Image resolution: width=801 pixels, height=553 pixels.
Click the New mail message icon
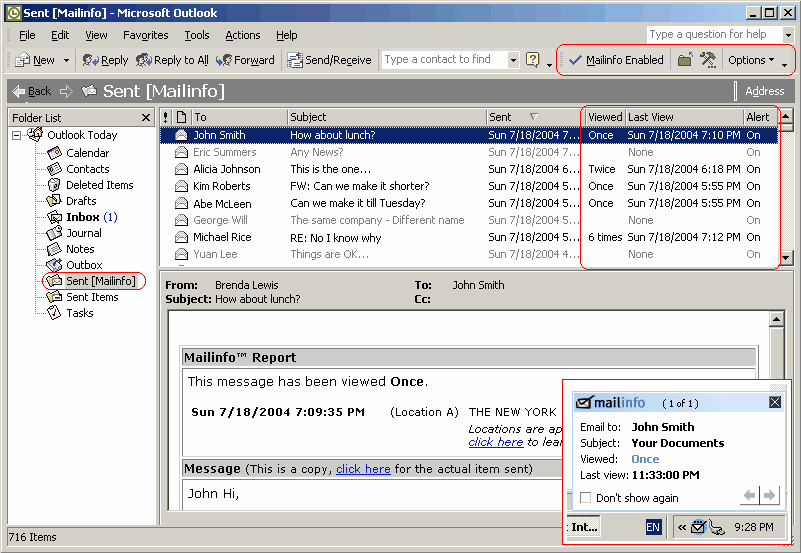(x=22, y=60)
